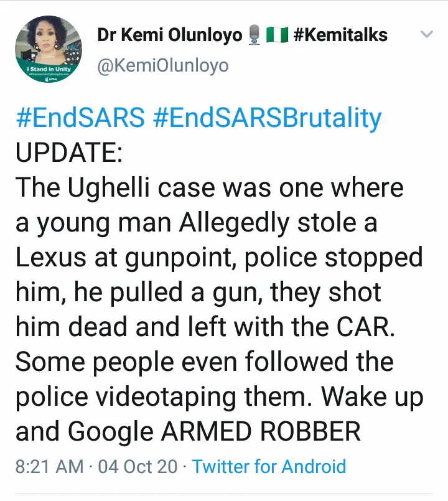
Task: Open the #EndSARS hashtag
Action: pyautogui.click(x=80, y=118)
